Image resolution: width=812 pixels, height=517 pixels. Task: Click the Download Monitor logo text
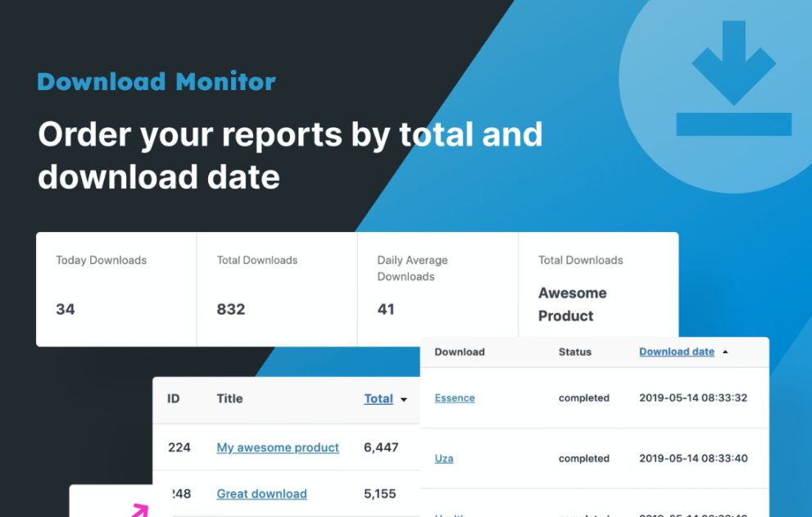(157, 82)
